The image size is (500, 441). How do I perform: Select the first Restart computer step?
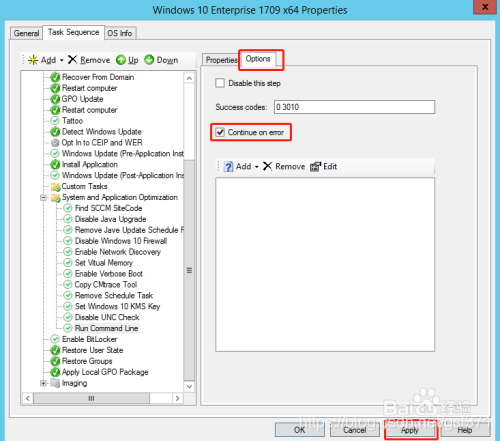coord(89,88)
